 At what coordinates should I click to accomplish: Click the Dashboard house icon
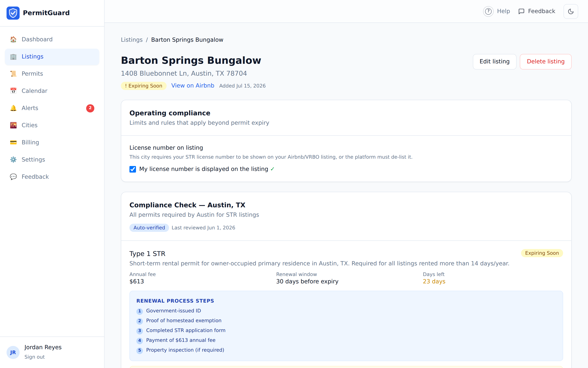coord(13,39)
